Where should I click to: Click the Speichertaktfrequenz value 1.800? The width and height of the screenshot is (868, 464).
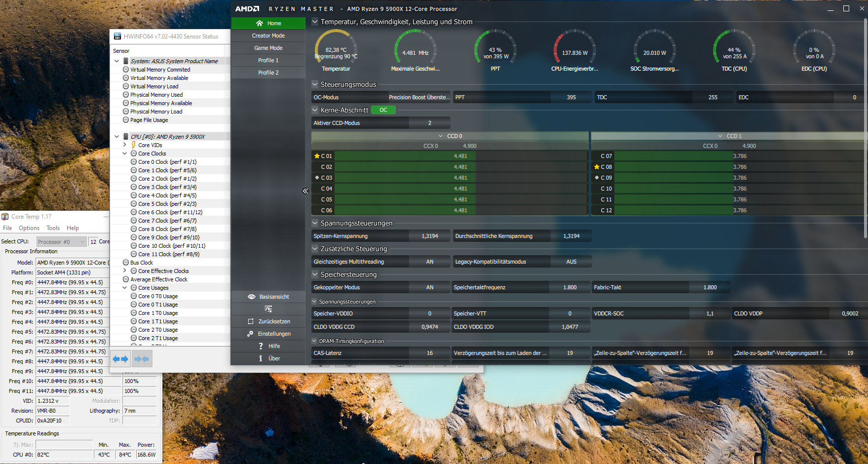[570, 287]
